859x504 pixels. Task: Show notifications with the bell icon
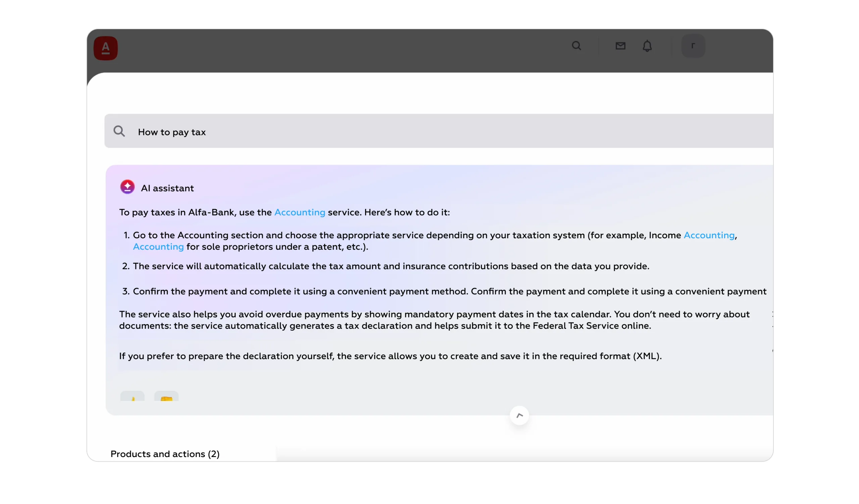pyautogui.click(x=647, y=46)
